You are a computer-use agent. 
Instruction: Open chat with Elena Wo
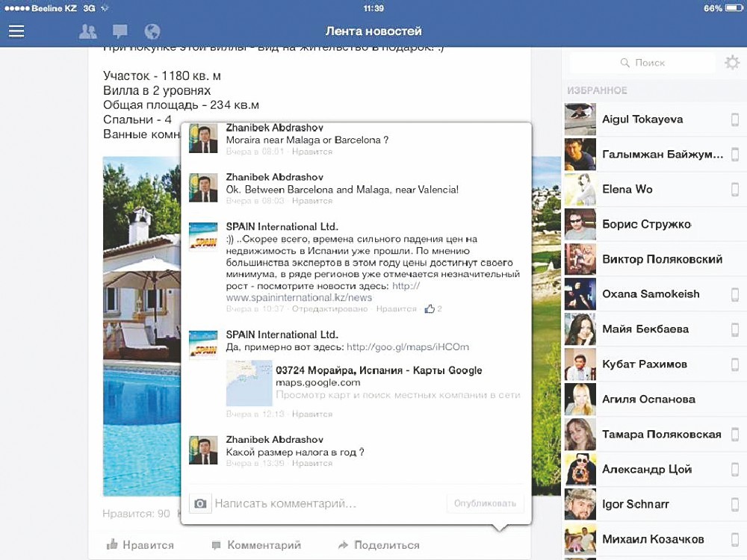pyautogui.click(x=627, y=189)
